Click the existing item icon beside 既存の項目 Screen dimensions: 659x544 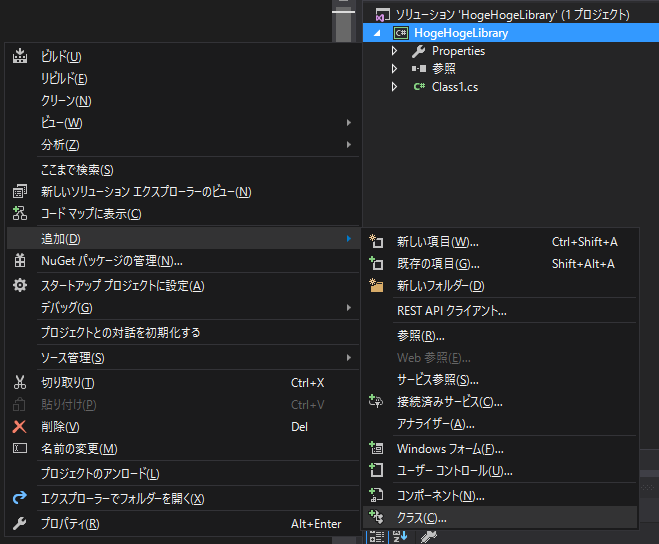pyautogui.click(x=376, y=263)
